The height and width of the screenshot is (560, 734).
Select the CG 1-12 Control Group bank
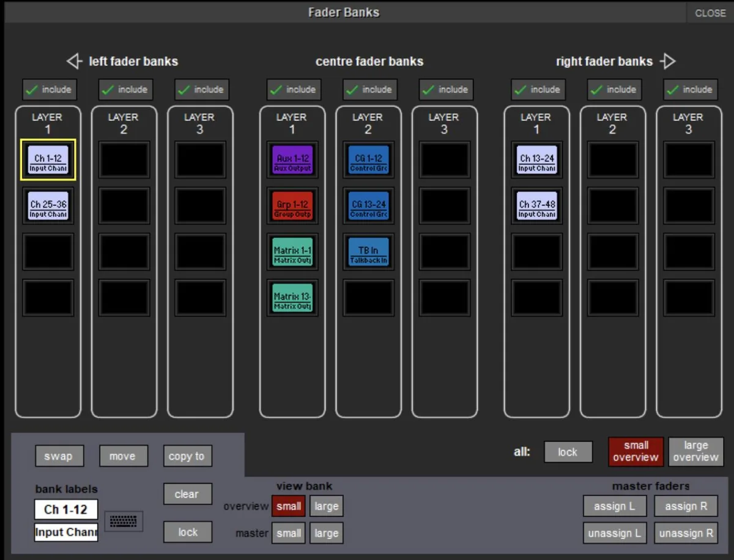[368, 160]
